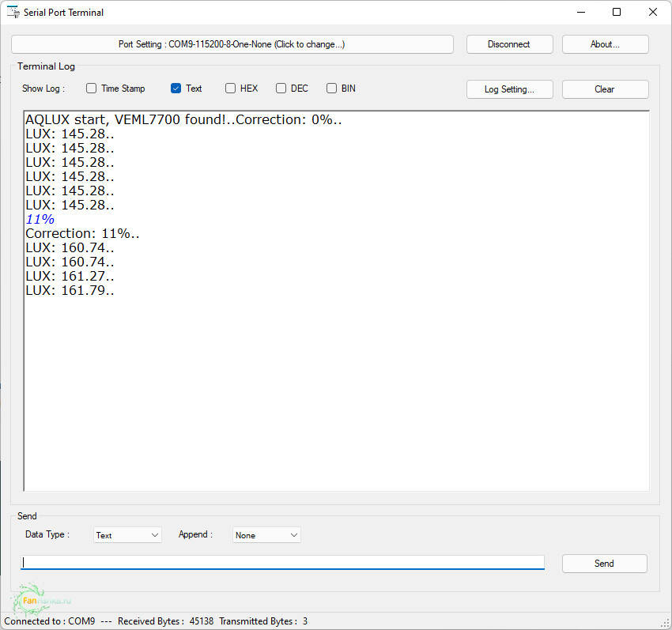Expand the Append dropdown
This screenshot has width=672, height=630.
(266, 535)
